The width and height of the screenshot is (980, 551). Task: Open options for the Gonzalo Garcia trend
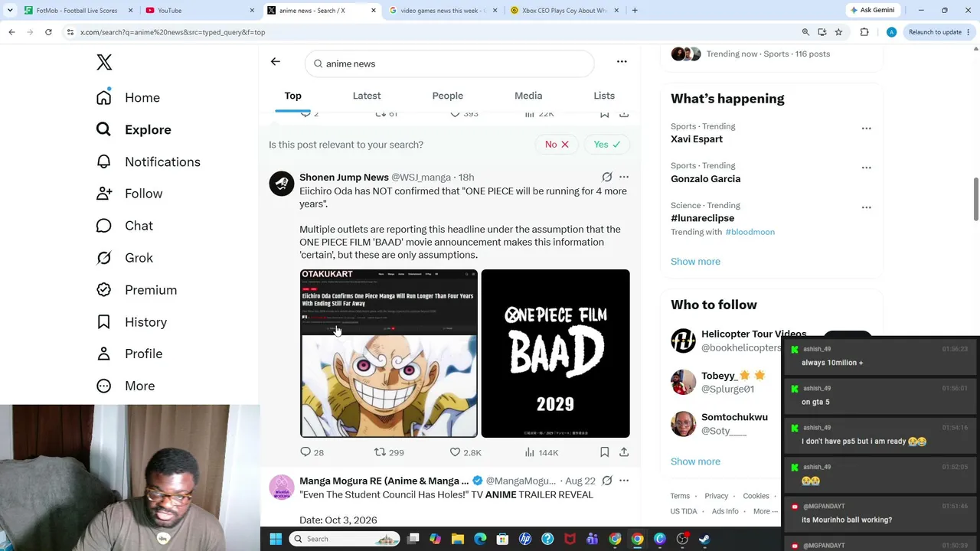click(866, 167)
